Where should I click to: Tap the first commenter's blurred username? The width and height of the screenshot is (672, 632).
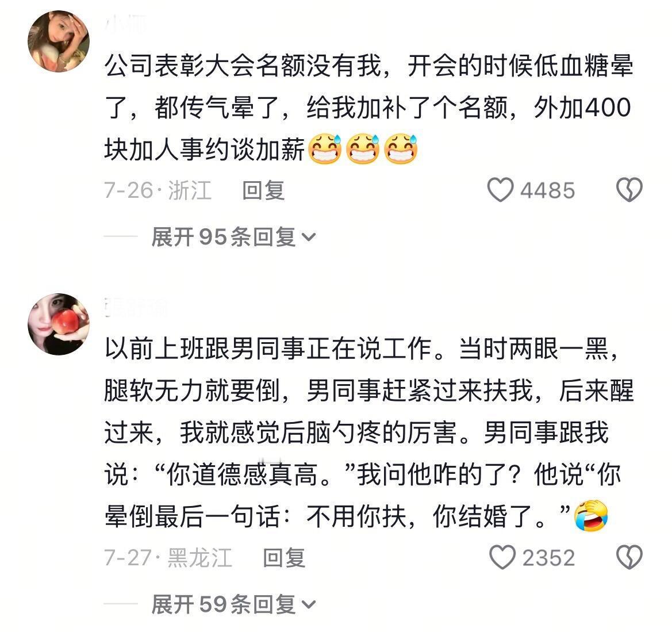coord(125,24)
